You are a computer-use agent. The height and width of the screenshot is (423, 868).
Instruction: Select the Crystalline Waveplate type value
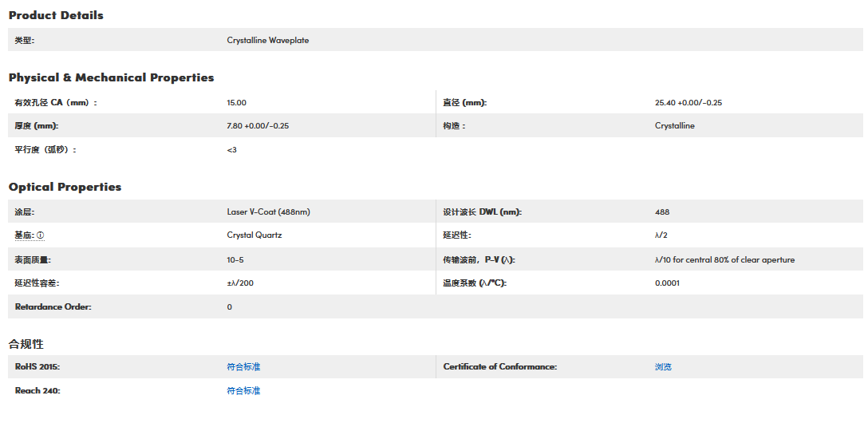coord(267,41)
